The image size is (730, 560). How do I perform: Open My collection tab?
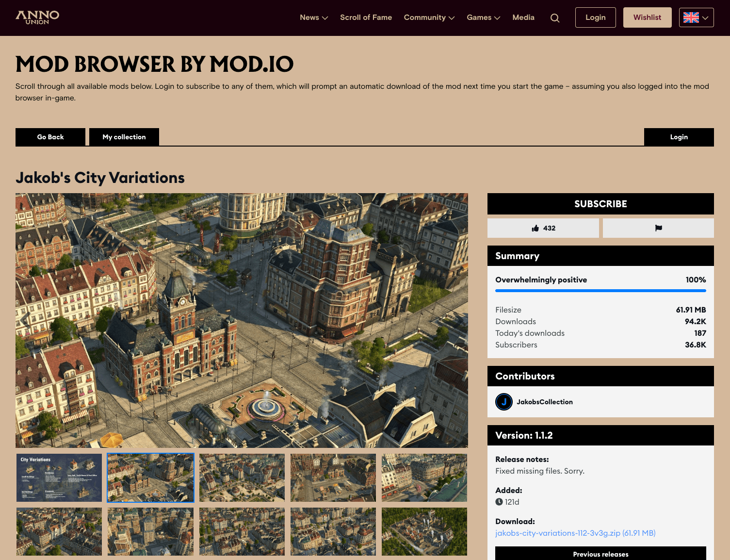(124, 137)
